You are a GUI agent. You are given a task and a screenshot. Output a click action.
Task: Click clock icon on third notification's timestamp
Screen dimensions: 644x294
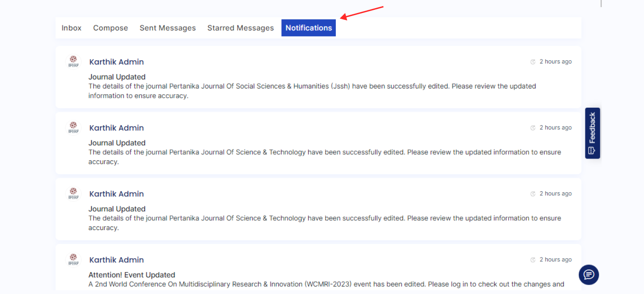[533, 194]
